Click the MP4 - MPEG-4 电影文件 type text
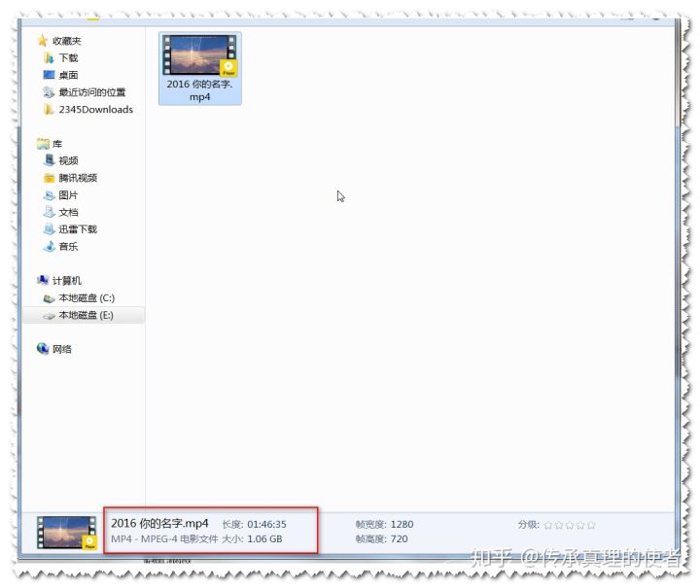The image size is (700, 588). [x=164, y=539]
